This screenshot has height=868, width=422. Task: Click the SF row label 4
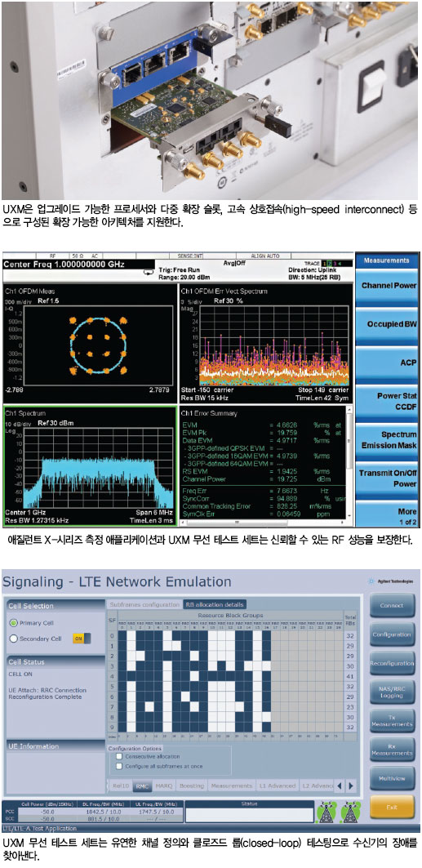point(112,676)
